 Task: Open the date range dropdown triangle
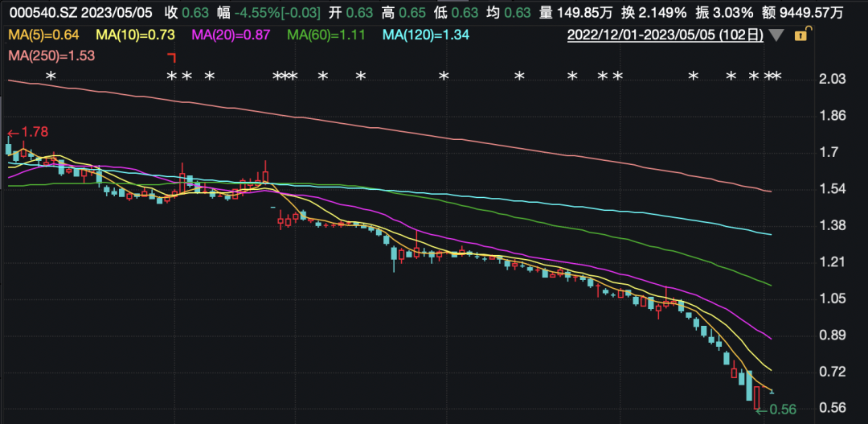click(776, 35)
